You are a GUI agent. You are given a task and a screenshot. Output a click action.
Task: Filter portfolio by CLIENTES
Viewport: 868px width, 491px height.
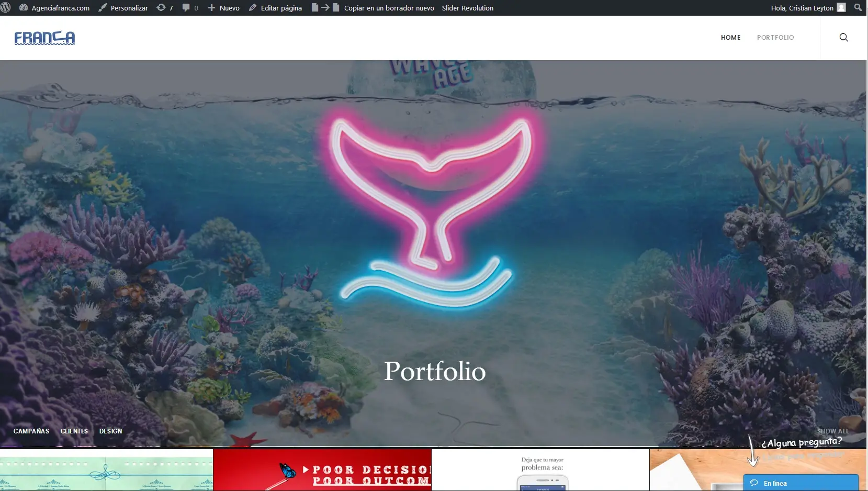coord(74,431)
